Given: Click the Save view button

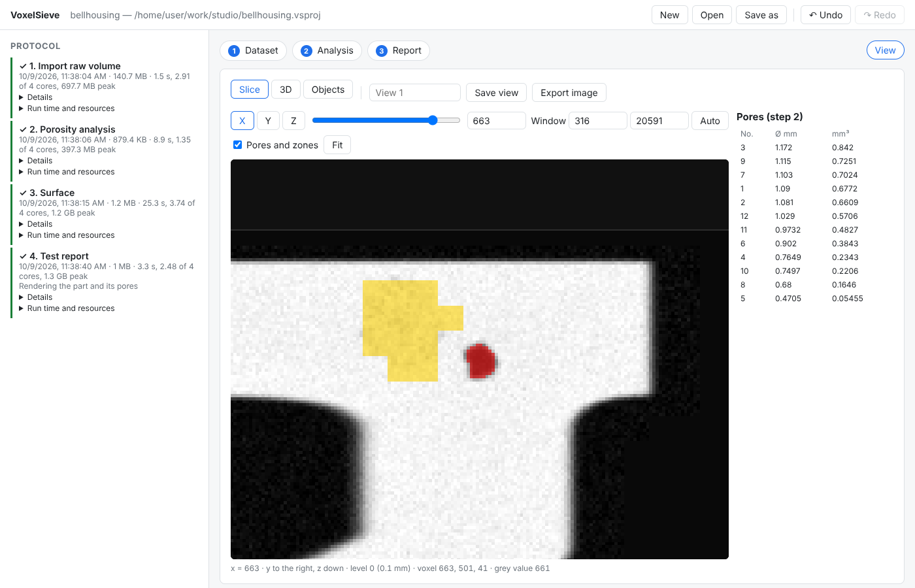Looking at the screenshot, I should tap(497, 93).
